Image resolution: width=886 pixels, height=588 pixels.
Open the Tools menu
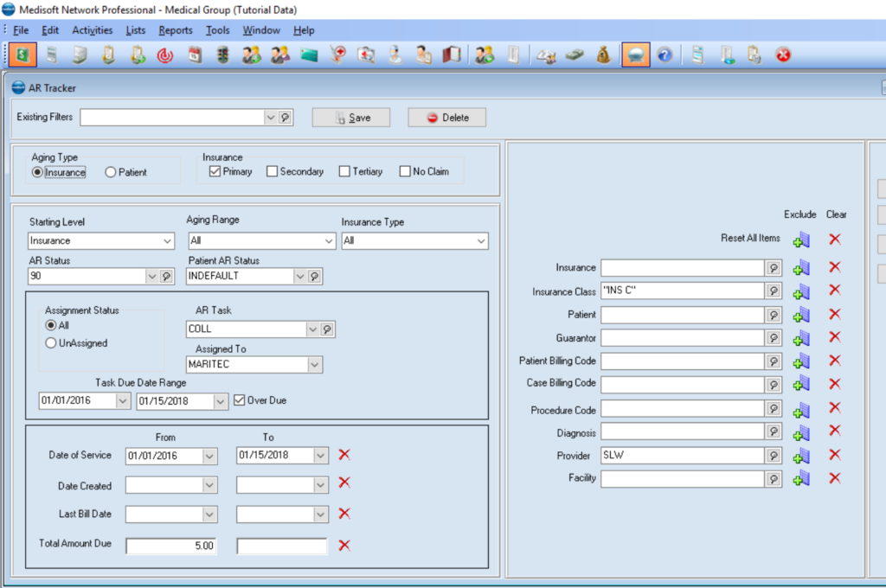(217, 30)
